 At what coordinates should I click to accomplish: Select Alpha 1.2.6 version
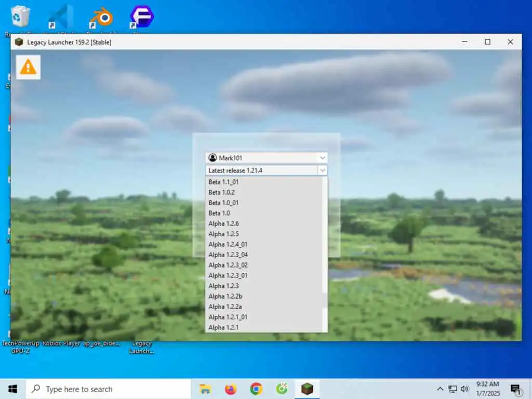[263, 223]
